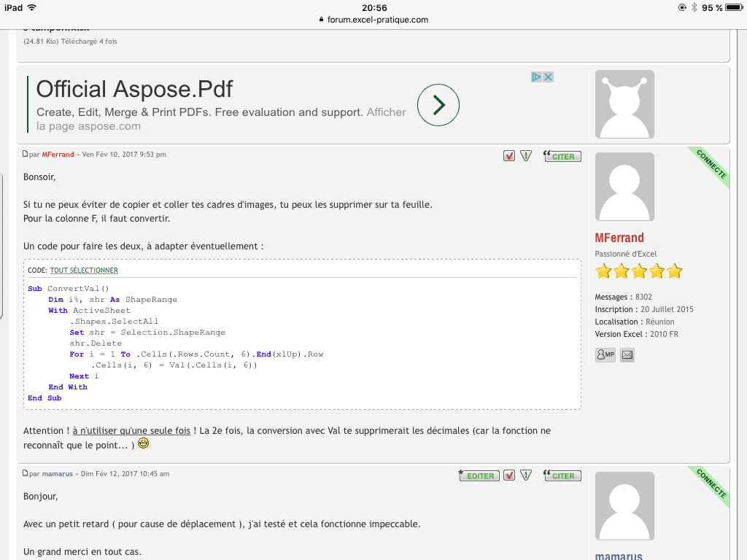This screenshot has height=560, width=747.
Task: Open MFerrand's avatar image
Action: click(x=624, y=187)
